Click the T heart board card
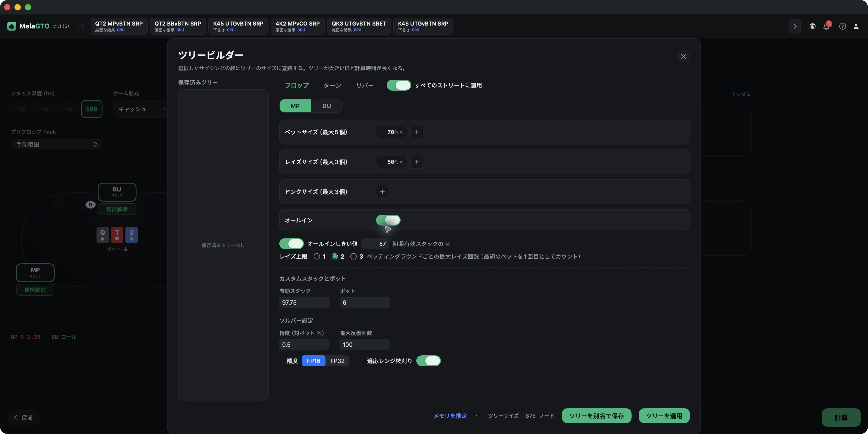The width and height of the screenshot is (868, 434). pyautogui.click(x=117, y=235)
